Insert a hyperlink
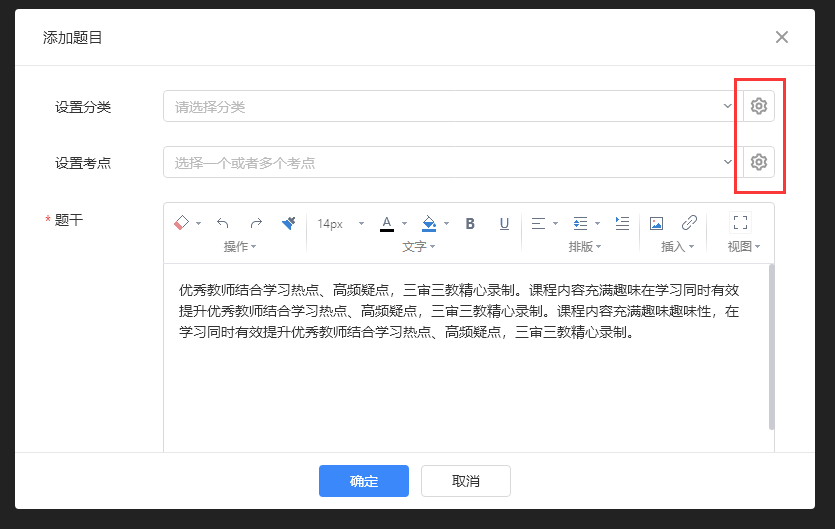Viewport: 835px width, 529px height. pos(689,223)
